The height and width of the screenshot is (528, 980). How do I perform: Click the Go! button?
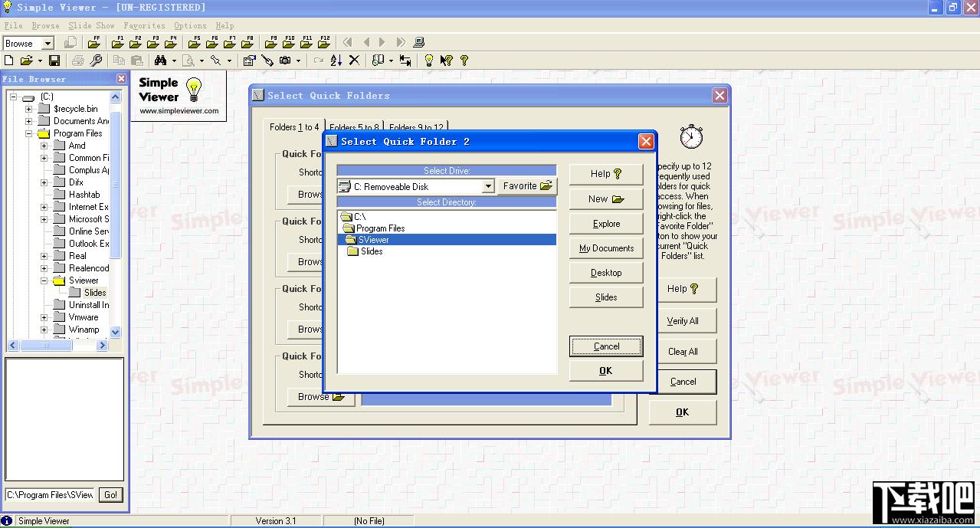point(110,495)
